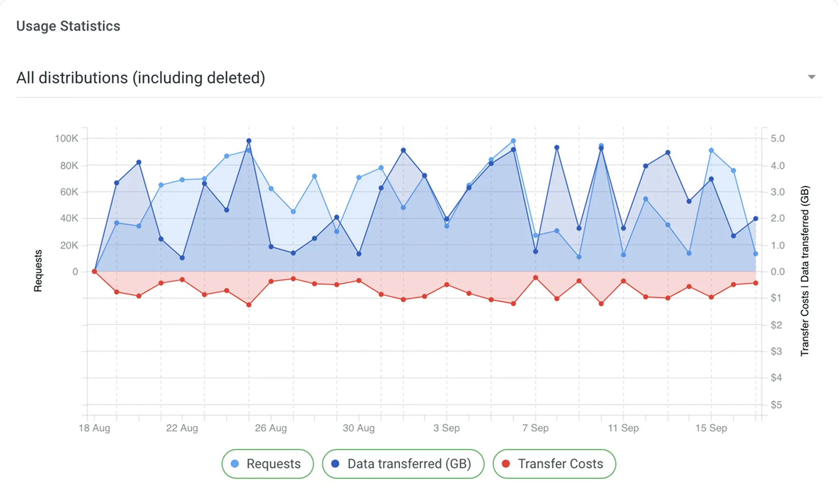Click the Transfer Costs | Data transferred axis title
The width and height of the screenshot is (838, 504).
806,270
